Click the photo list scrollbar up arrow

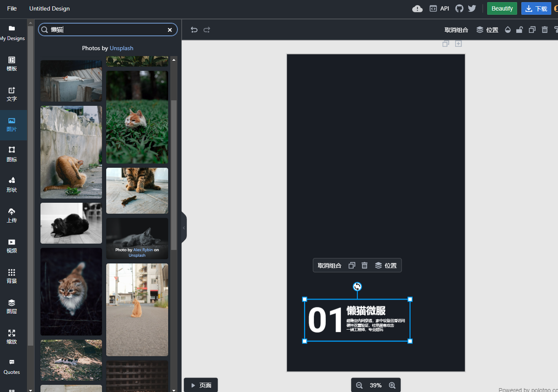174,59
